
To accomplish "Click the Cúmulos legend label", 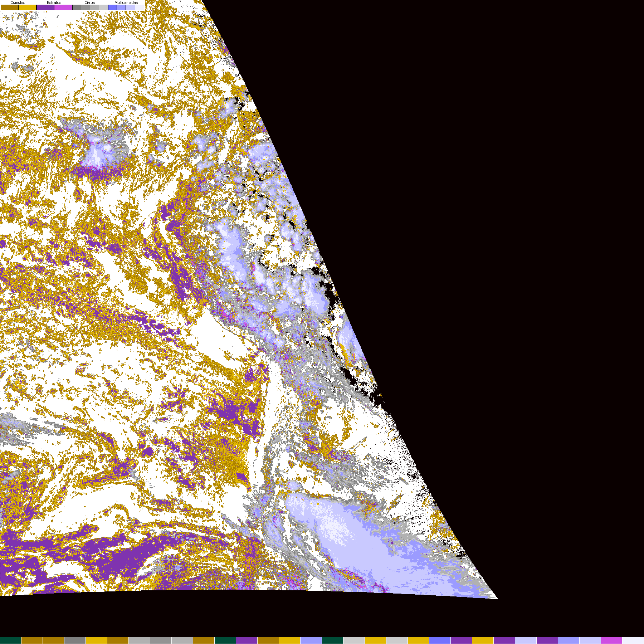I will (x=18, y=3).
